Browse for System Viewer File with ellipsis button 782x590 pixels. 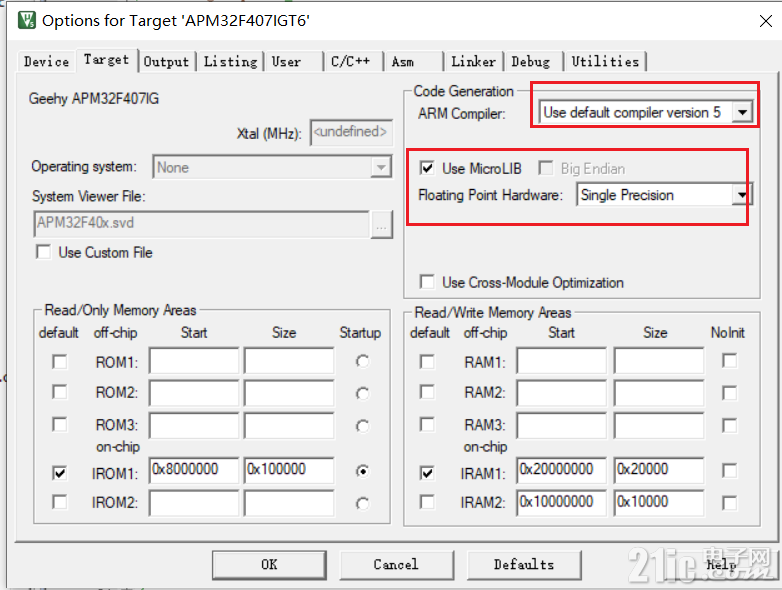pyautogui.click(x=382, y=224)
